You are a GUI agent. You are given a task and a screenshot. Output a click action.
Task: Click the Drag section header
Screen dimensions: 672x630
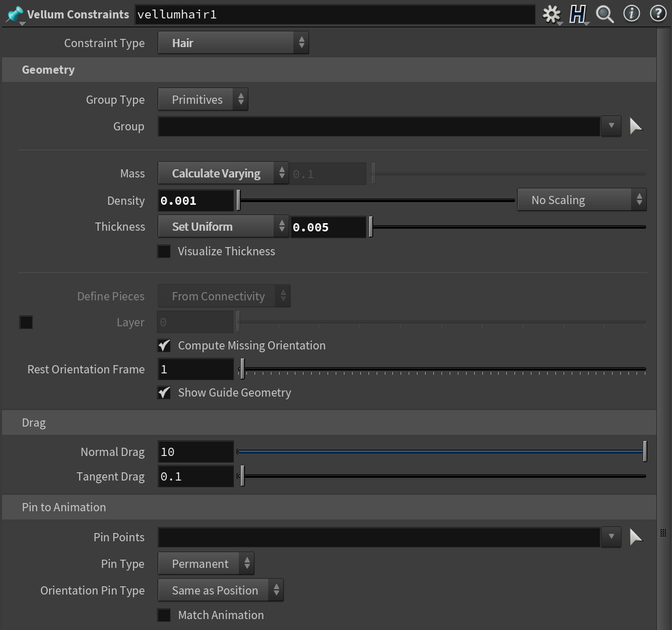click(329, 423)
